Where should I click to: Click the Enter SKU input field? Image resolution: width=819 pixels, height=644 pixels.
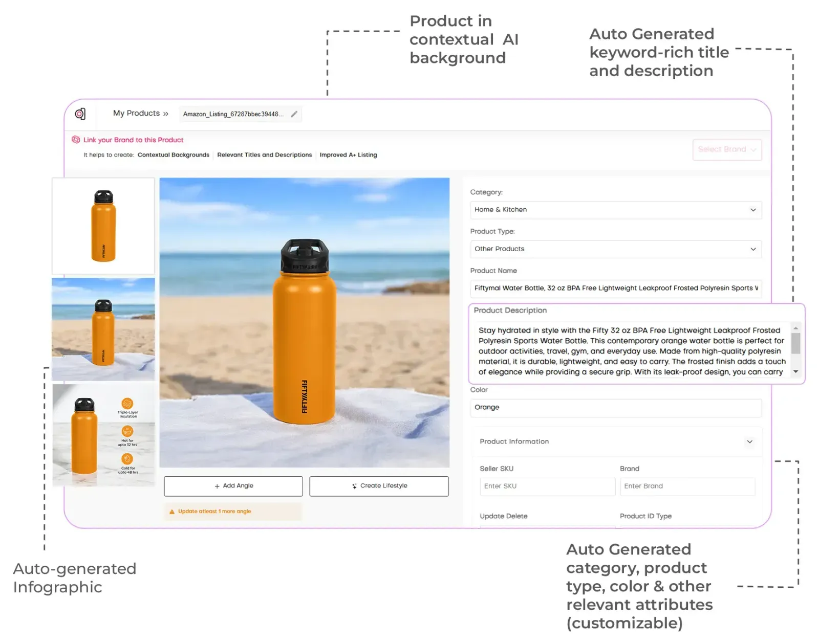547,486
